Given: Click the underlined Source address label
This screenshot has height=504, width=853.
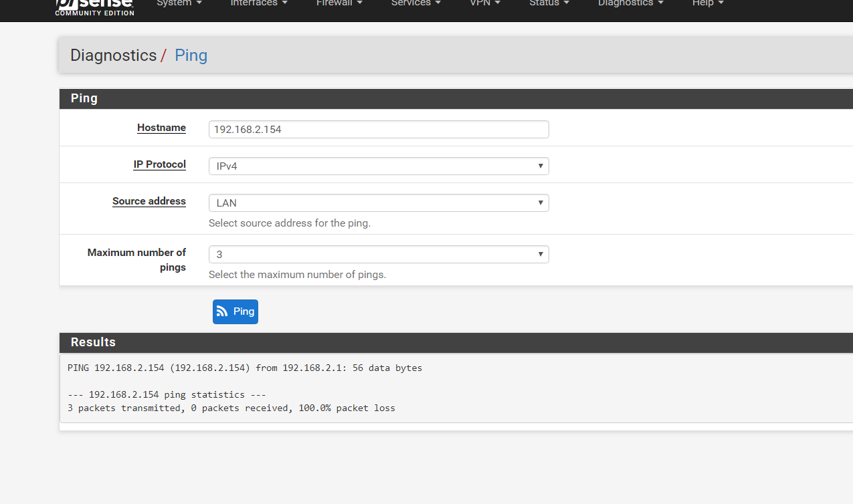Looking at the screenshot, I should click(149, 201).
